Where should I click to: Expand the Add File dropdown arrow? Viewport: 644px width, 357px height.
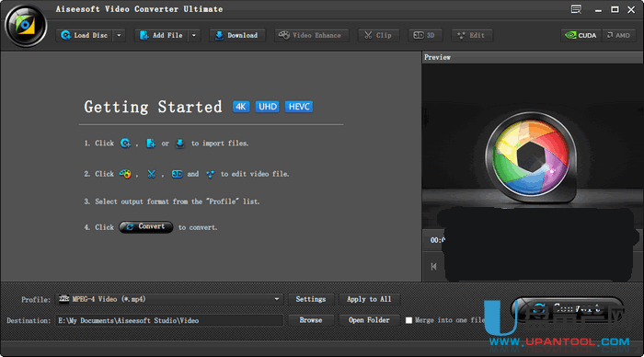tap(194, 35)
